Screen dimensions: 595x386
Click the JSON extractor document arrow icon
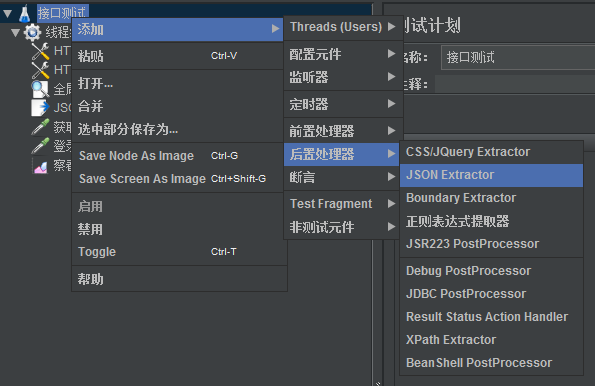pos(40,108)
